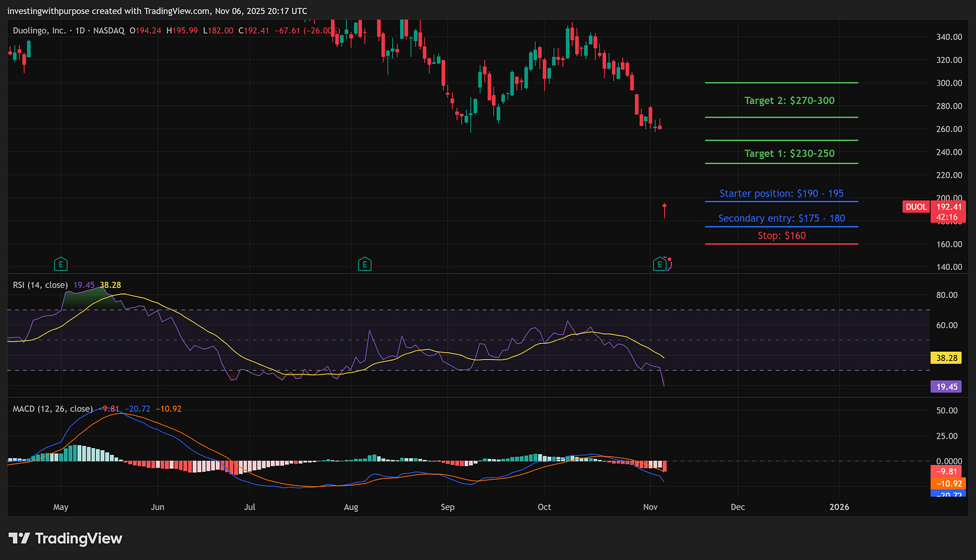The width and height of the screenshot is (976, 560).
Task: Click the Jul label on time axis
Action: [249, 507]
